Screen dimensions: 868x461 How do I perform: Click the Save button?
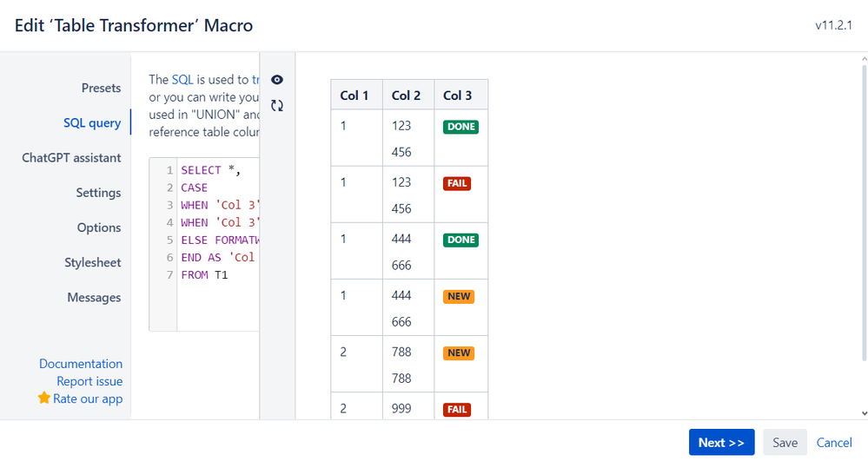point(785,442)
